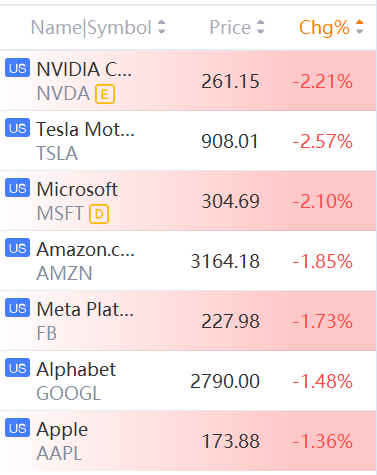
Task: Click the D badge next to MSFT
Action: [99, 214]
